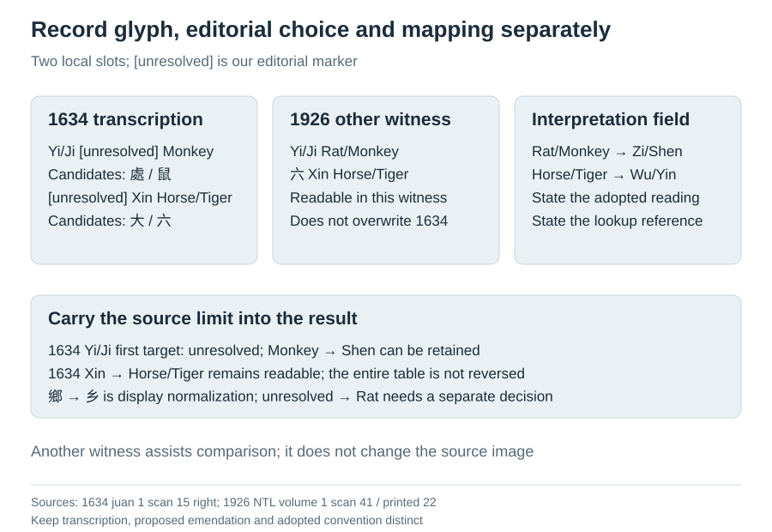Click 'State the adopted reading'
772x532 pixels.
tap(615, 198)
